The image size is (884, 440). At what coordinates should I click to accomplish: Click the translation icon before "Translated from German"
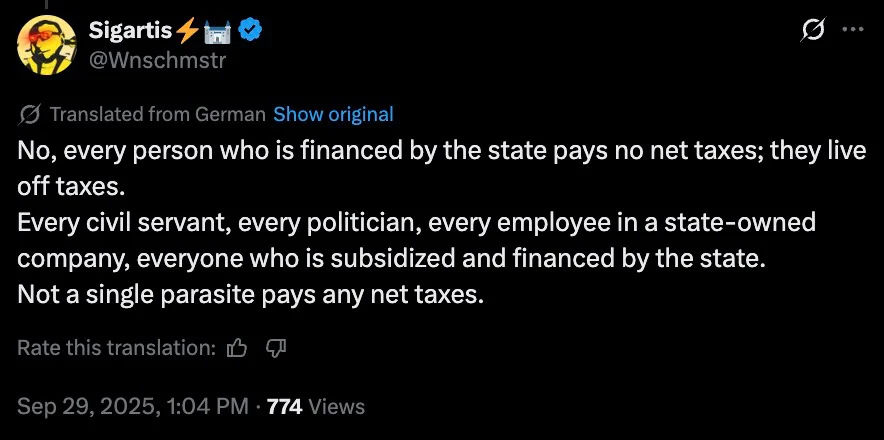[x=29, y=114]
